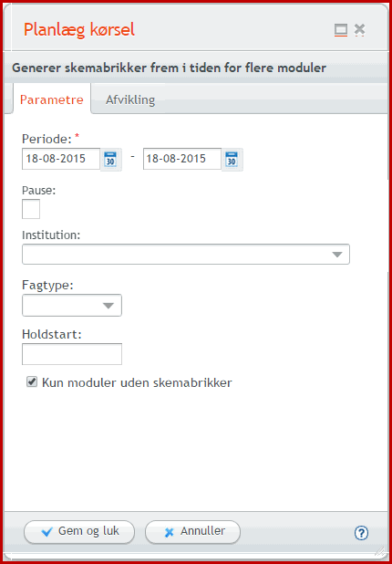Click the checkmark icon on Gem og luk
Screen dimensions: 392x564
[x=47, y=532]
